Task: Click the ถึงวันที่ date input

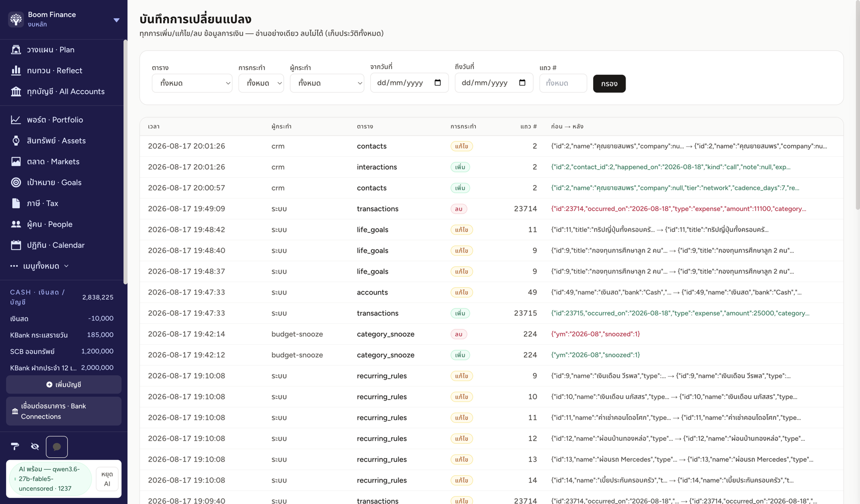Action: point(494,83)
